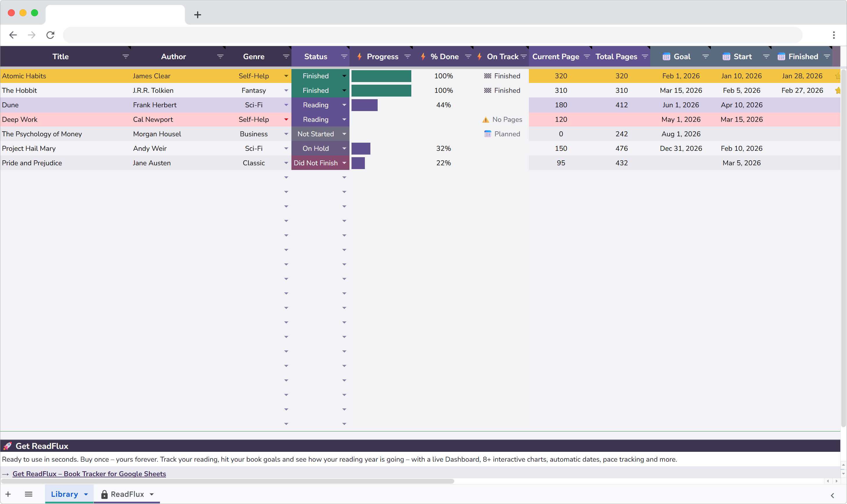
Task: Open the Get ReadFlux Book Tracker link
Action: pos(89,474)
